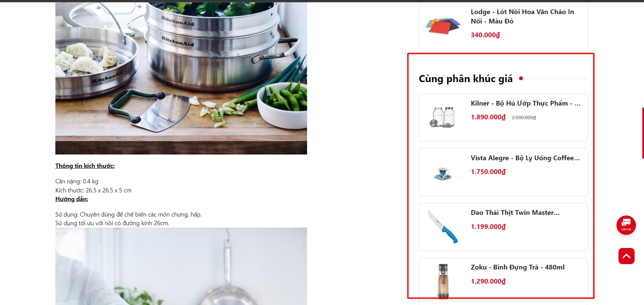Click the hanging pan photo below the instructions
The image size is (644, 305).
tap(181, 266)
